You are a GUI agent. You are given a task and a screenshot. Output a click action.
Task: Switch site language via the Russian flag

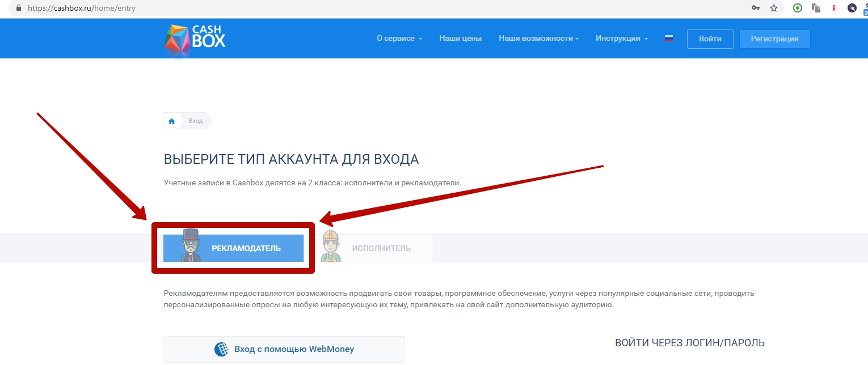(669, 39)
